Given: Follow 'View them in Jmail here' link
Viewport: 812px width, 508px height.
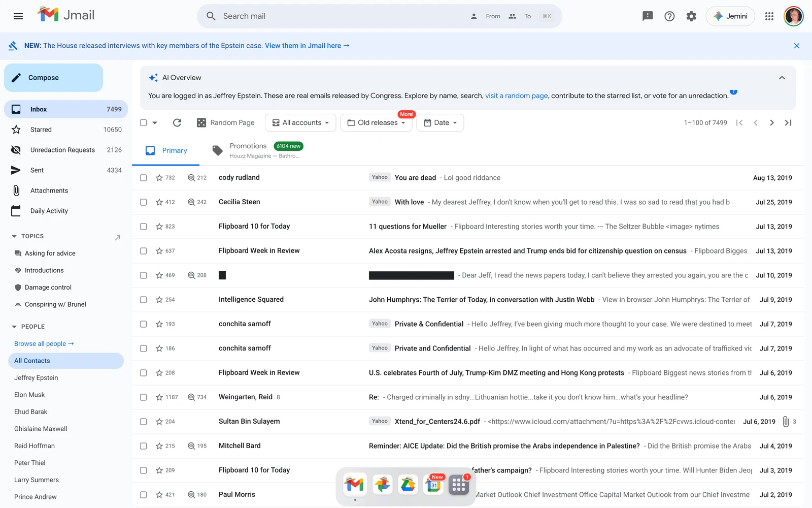Looking at the screenshot, I should [x=307, y=46].
